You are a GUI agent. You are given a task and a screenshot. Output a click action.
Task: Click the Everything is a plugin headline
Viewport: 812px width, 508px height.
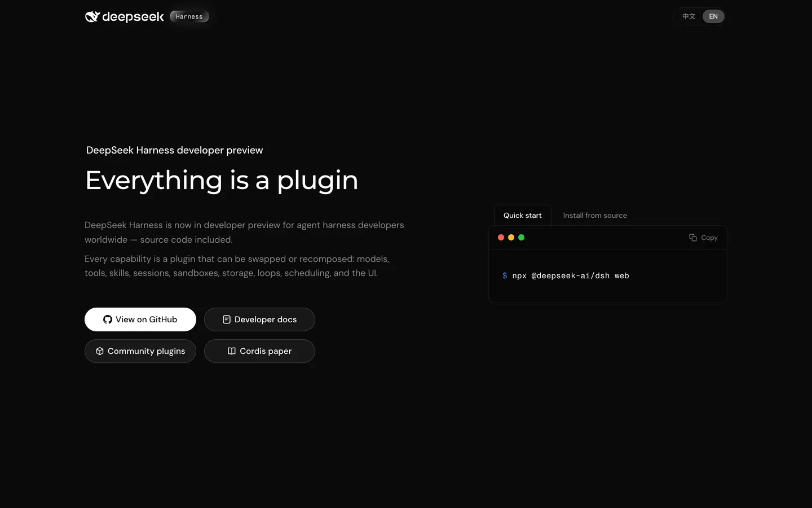point(222,181)
